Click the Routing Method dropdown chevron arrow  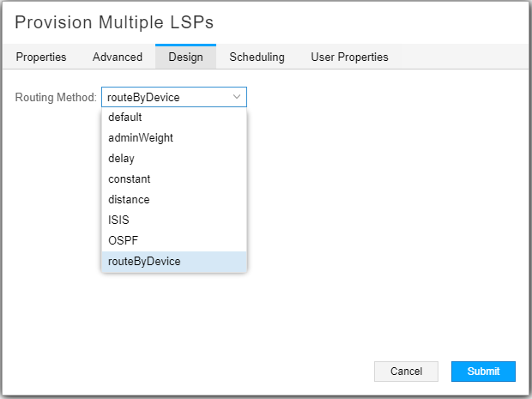point(237,97)
